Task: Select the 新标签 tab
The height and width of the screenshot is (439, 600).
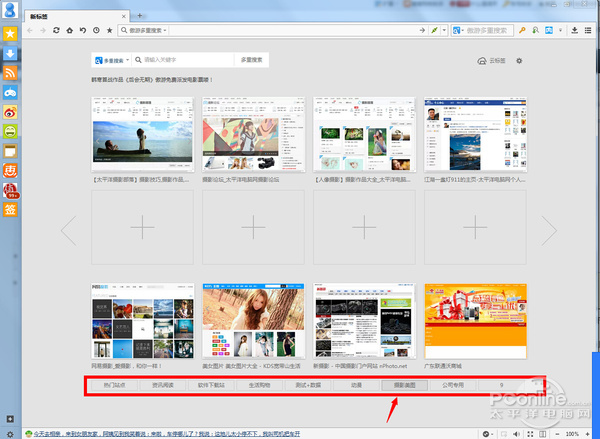Action: [x=77, y=16]
